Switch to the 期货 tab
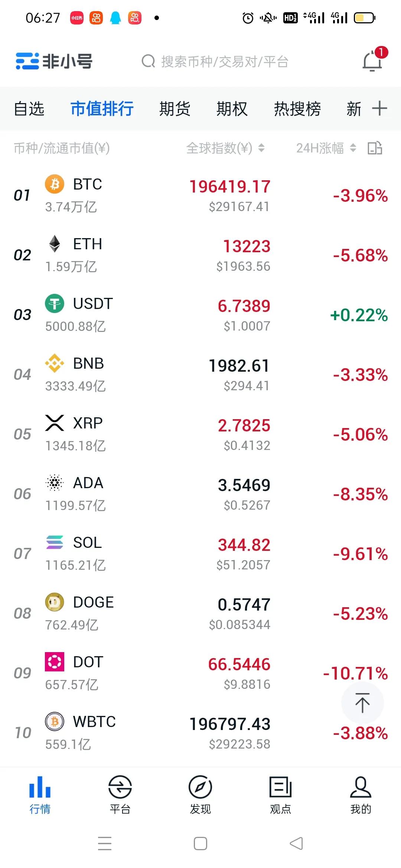Screen dimensions: 401x868 coord(175,109)
